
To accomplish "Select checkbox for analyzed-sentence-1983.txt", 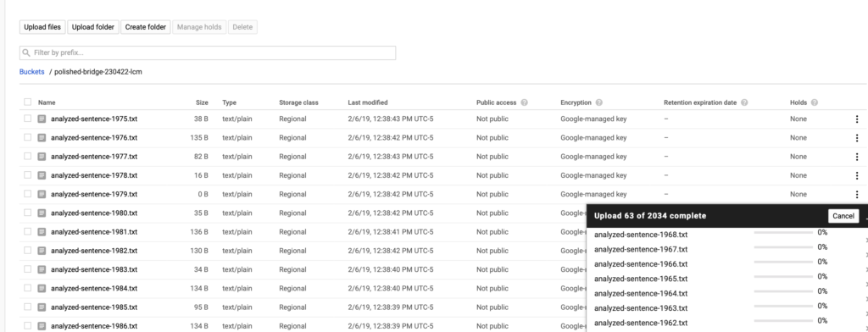I will click(28, 269).
